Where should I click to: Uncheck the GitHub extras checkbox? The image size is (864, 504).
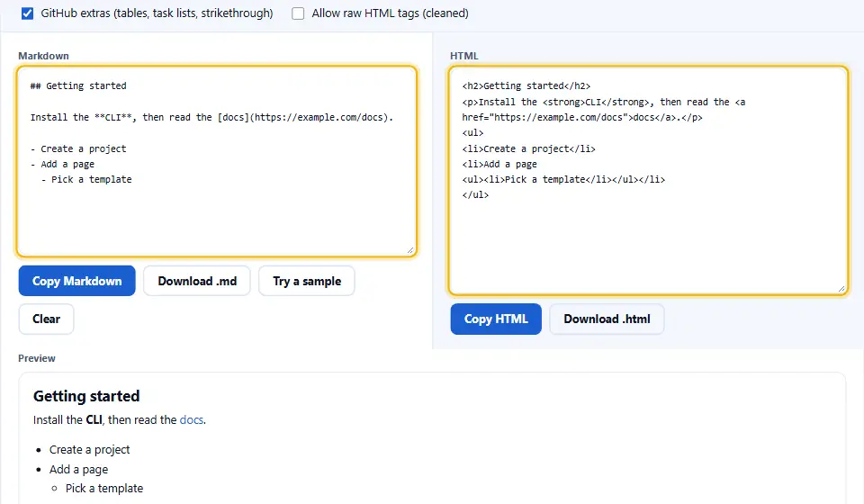coord(28,13)
